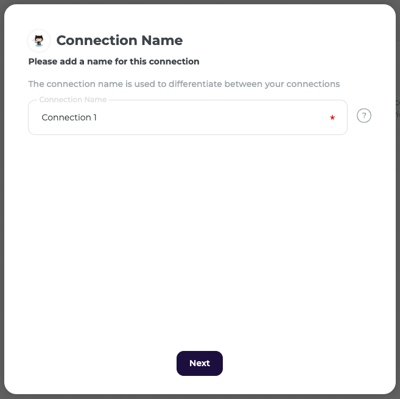
Task: Click the grey connection name description text
Action: [x=184, y=84]
